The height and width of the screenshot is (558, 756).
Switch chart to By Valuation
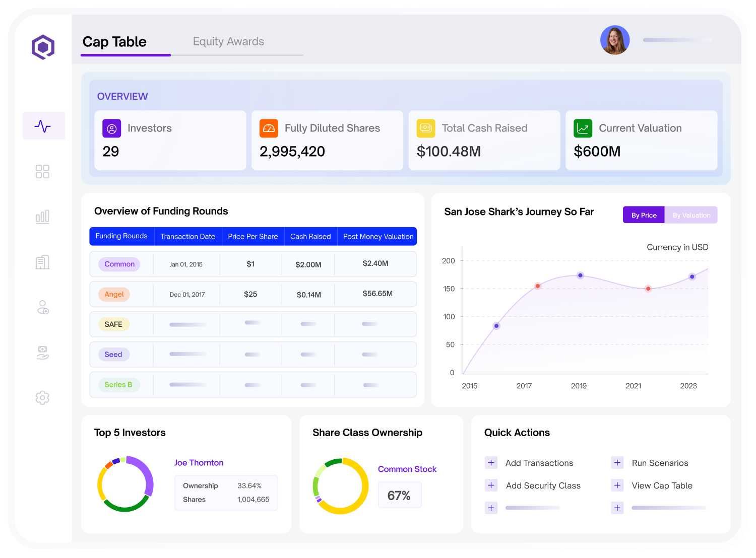point(691,215)
